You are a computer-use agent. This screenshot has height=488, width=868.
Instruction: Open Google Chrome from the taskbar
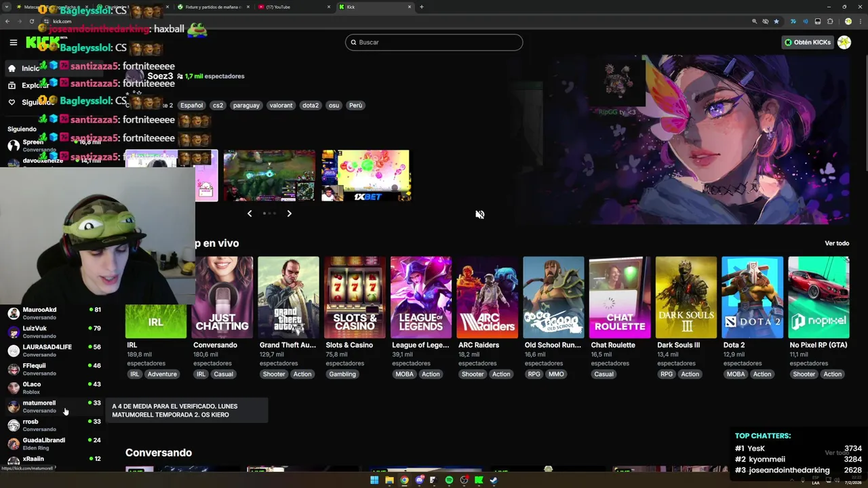click(404, 481)
